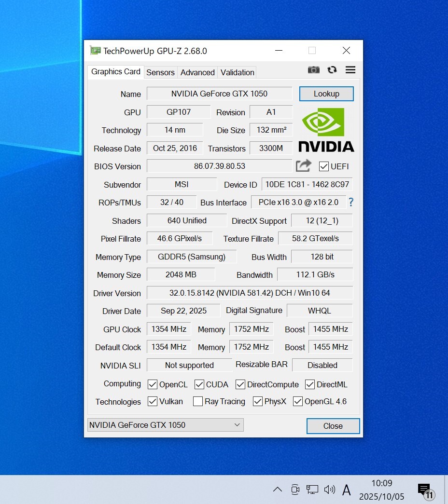Click the taskbar speaker volume icon
The width and height of the screenshot is (448, 504).
pos(330,490)
